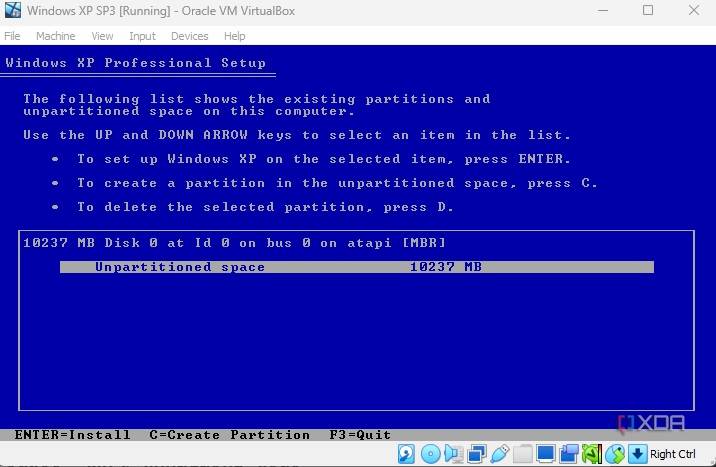Click the 'press ENTER' setup instruction line
This screenshot has width=716, height=467.
coord(324,159)
